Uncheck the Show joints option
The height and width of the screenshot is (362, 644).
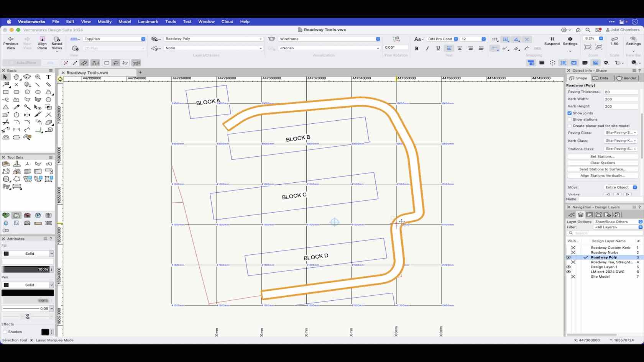[570, 113]
